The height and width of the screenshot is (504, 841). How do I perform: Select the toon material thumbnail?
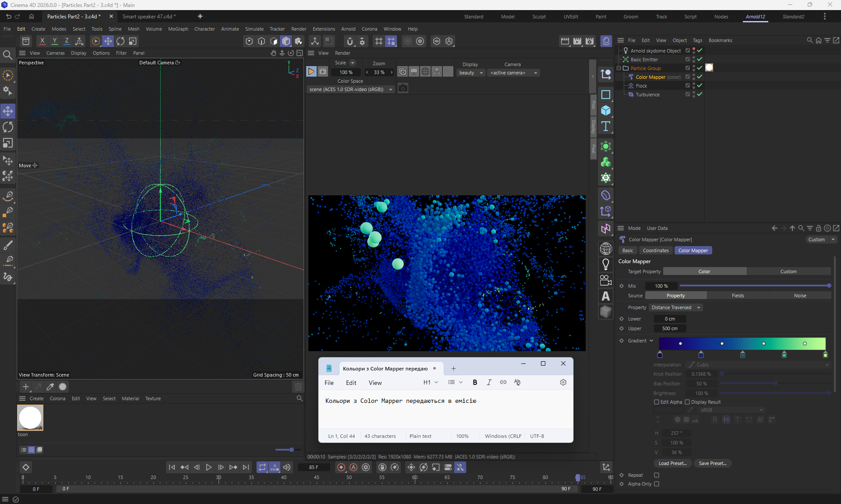30,418
